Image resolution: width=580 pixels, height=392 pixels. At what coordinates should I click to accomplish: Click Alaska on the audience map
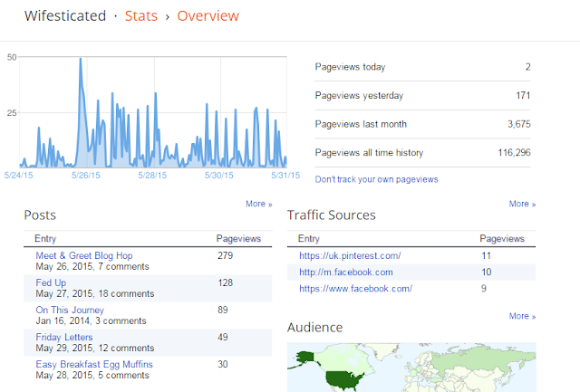[305, 358]
